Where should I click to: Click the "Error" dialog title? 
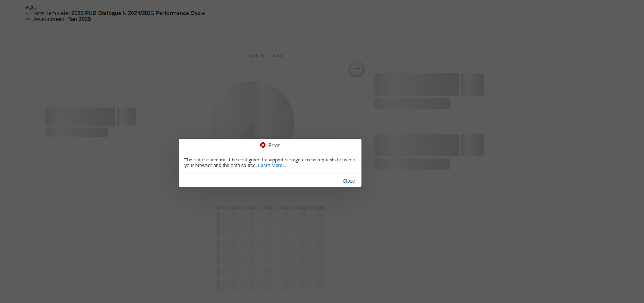click(x=274, y=146)
